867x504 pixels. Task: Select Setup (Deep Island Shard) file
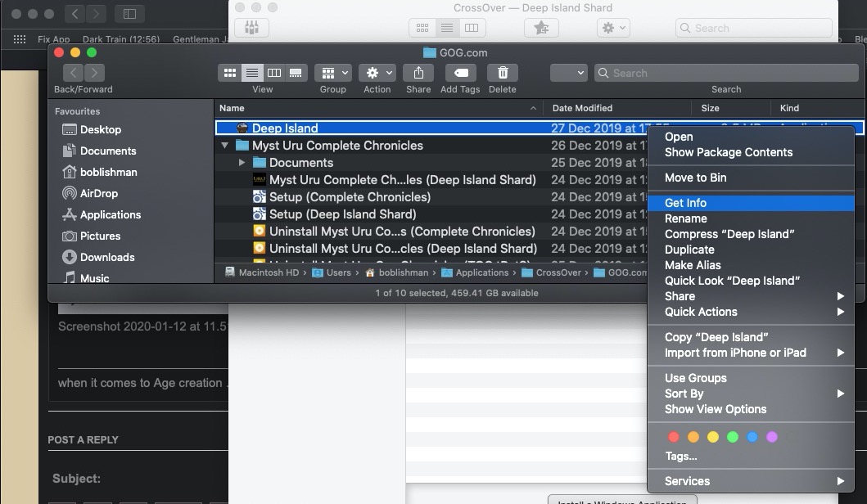pyautogui.click(x=343, y=214)
